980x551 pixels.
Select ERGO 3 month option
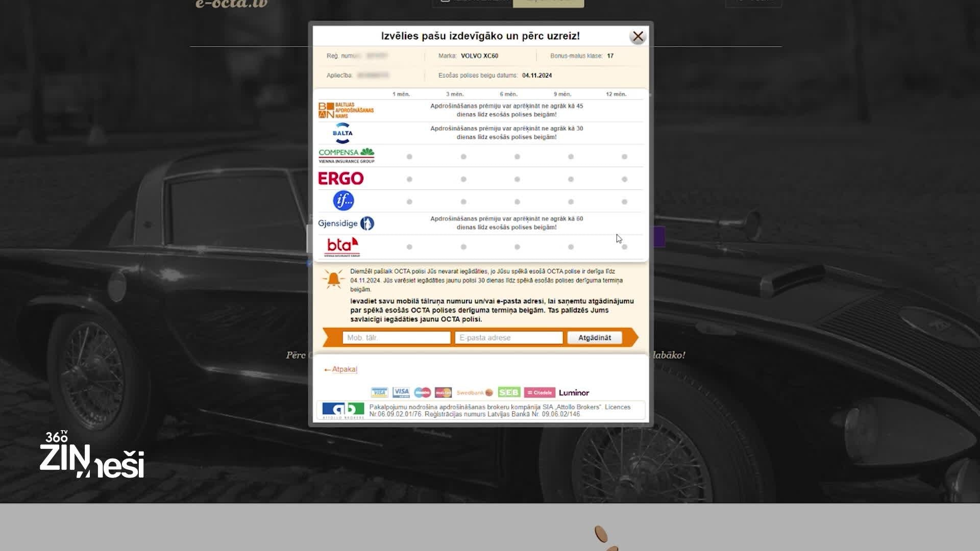tap(463, 179)
